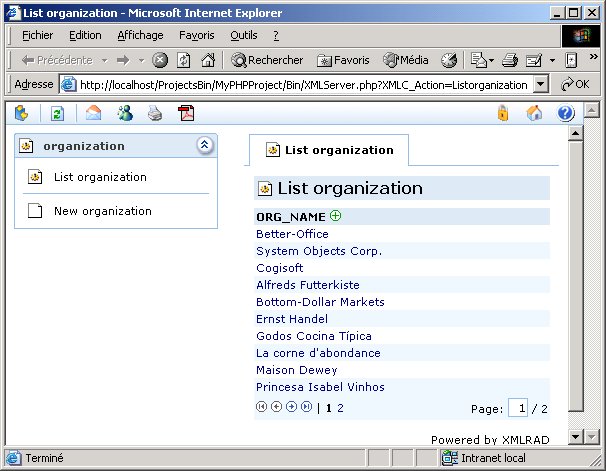Viewport: 606px width, 471px height.
Task: Open the Better-Office organization link
Action: point(292,234)
